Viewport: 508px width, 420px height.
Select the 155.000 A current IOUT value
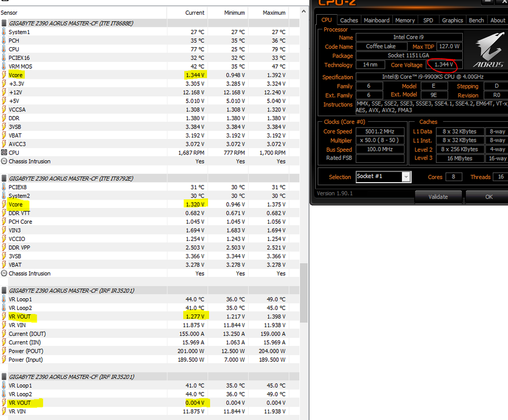click(x=192, y=334)
